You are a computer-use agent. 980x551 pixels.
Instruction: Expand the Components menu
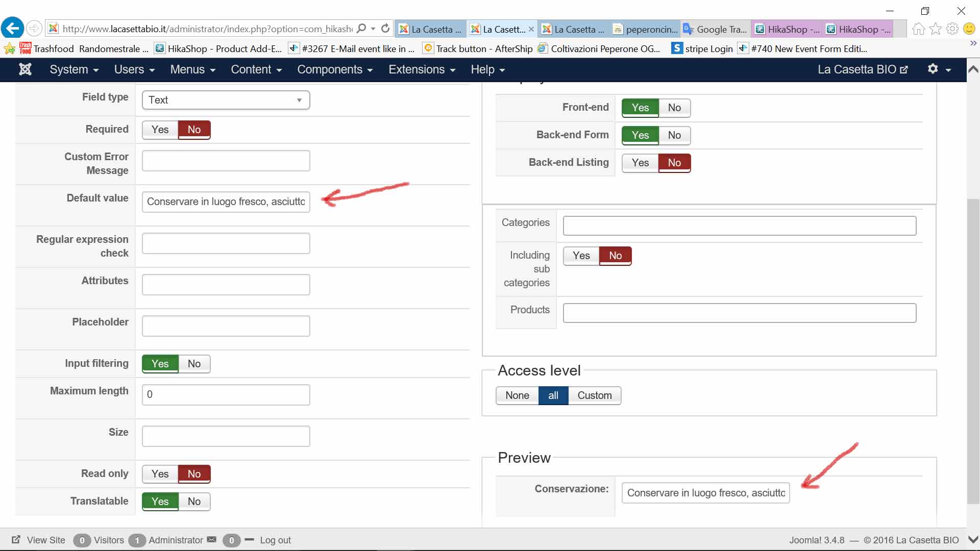click(335, 69)
